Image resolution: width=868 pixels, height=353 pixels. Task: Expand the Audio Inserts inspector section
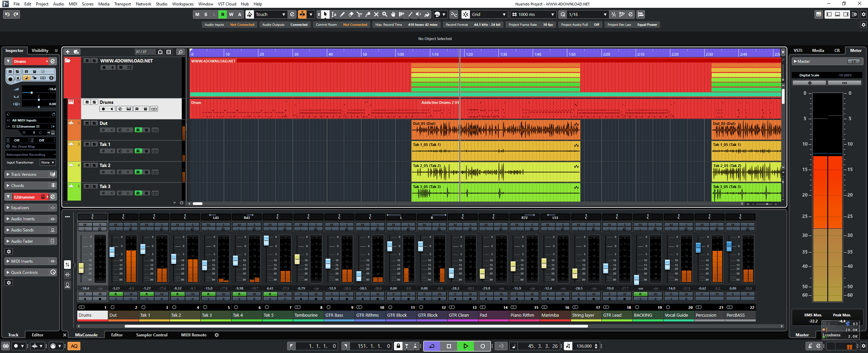[x=23, y=219]
